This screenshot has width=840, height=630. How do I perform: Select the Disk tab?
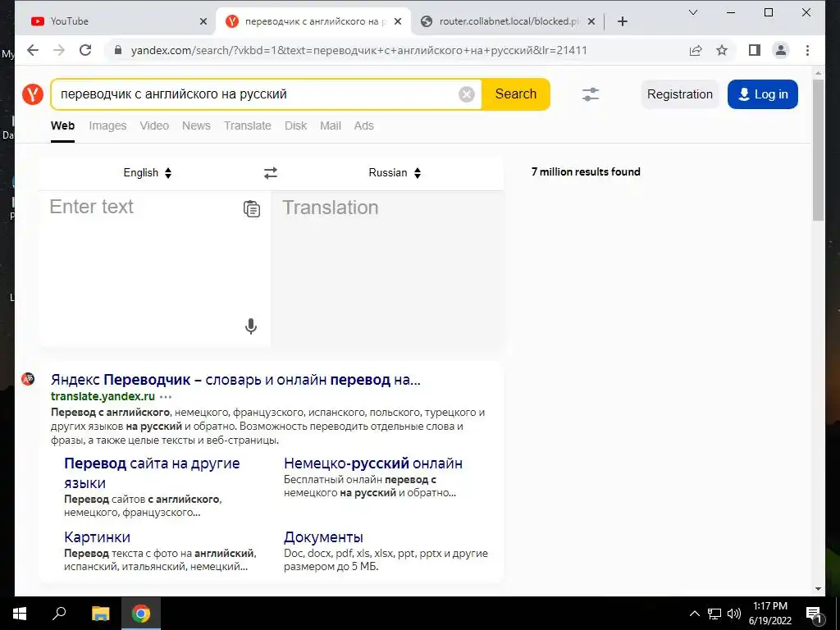coord(295,126)
